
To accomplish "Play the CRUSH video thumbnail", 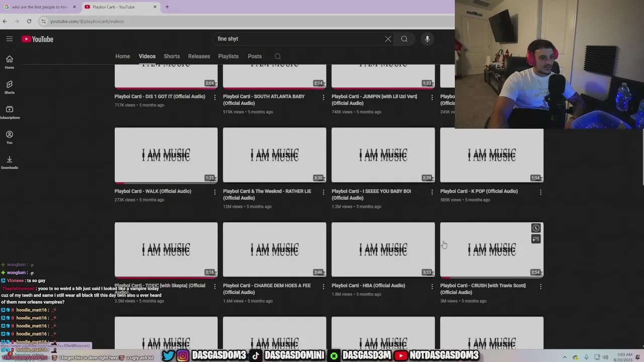I will (492, 249).
